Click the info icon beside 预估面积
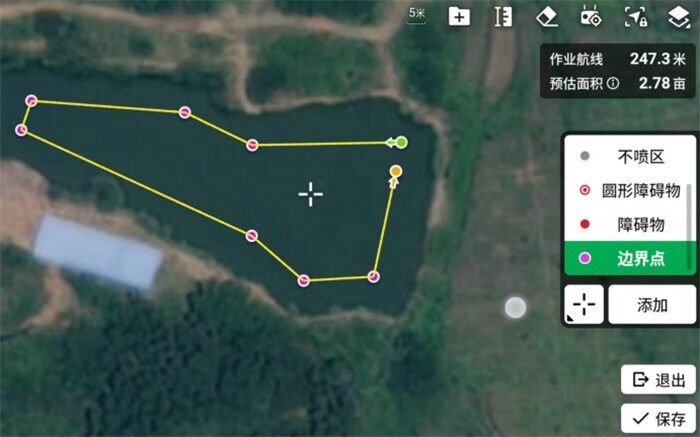Image resolution: width=700 pixels, height=437 pixels. pos(613,83)
